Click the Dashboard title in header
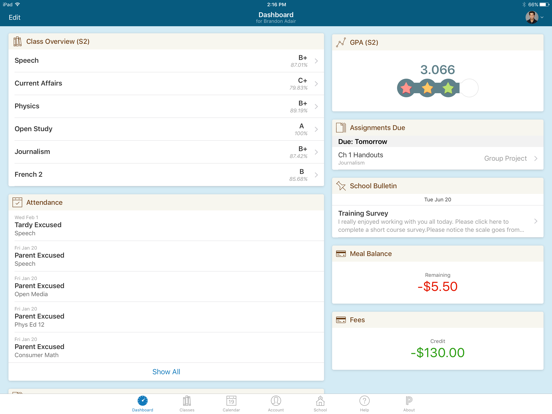 click(x=276, y=15)
